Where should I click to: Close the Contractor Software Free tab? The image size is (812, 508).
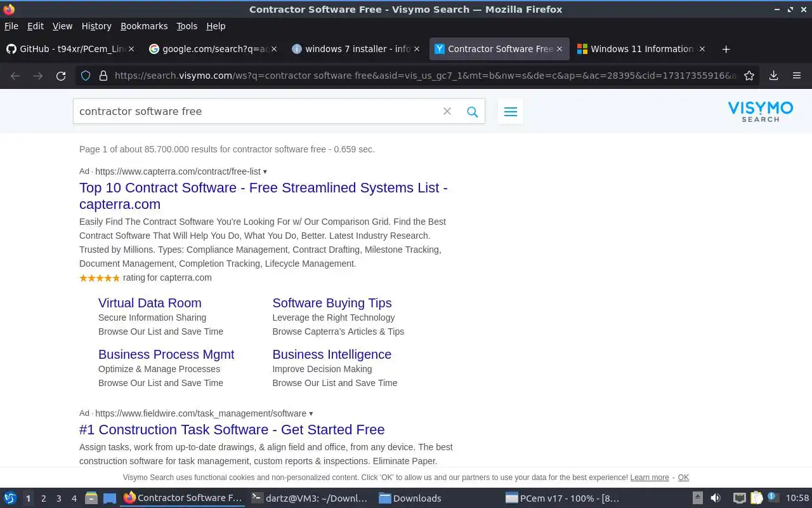click(560, 49)
